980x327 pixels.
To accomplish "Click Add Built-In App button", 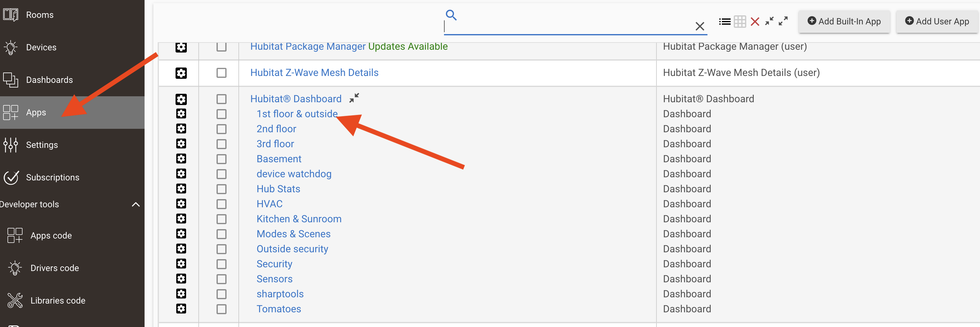I will 844,21.
